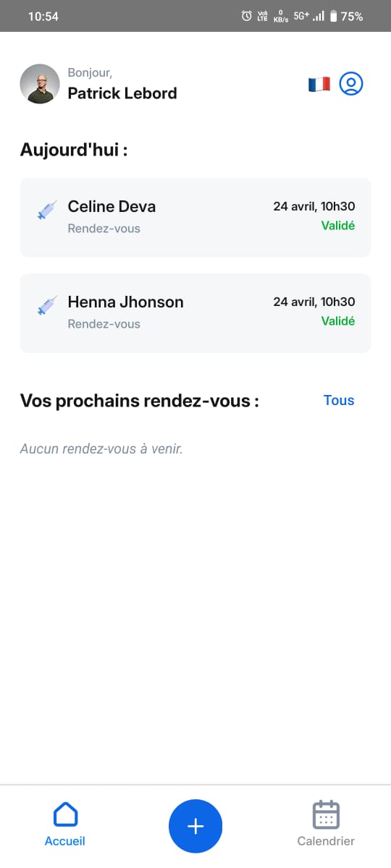
Task: Tap the Accueil home icon
Action: pos(65,814)
